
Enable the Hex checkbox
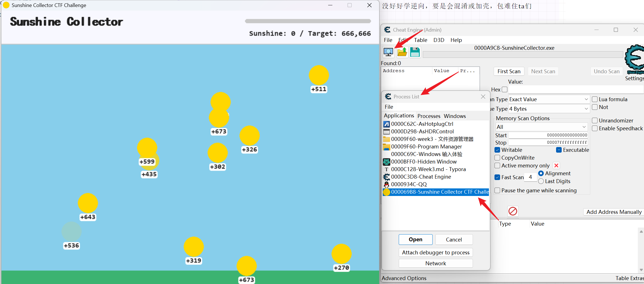point(505,89)
